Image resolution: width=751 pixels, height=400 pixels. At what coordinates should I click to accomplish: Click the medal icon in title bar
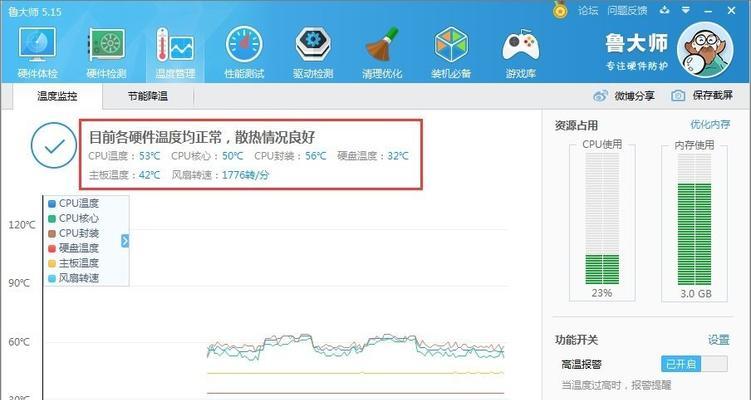(x=560, y=10)
